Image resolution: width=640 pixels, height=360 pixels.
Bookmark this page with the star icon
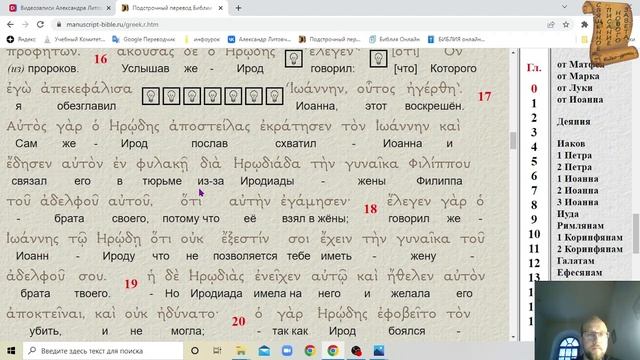coord(566,24)
